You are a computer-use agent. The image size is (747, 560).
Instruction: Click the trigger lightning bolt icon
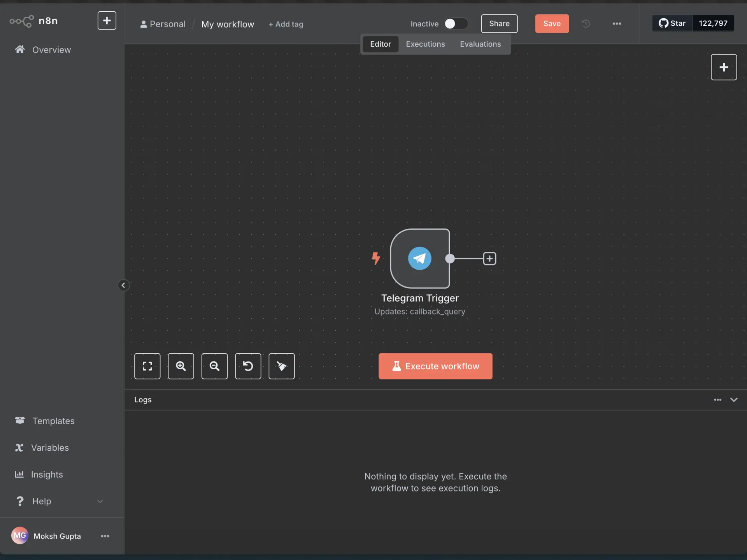pyautogui.click(x=375, y=258)
